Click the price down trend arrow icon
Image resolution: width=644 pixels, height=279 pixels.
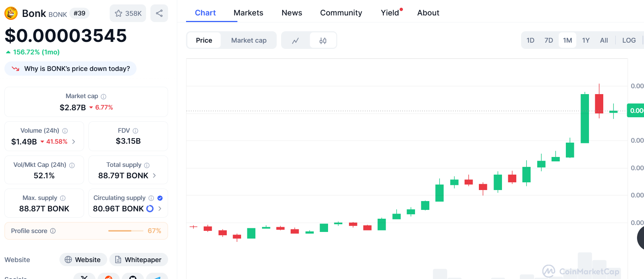tap(15, 69)
